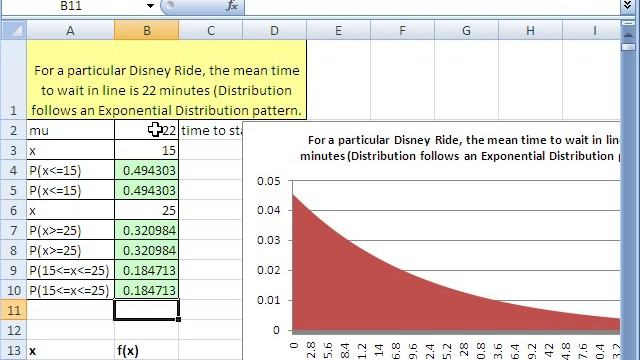
Task: Select row 1 header
Action: (13, 80)
